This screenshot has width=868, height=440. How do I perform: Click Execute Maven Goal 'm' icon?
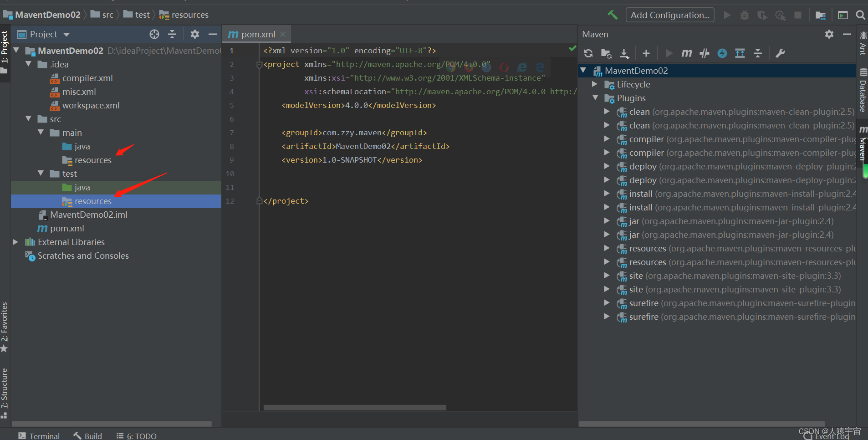[687, 53]
